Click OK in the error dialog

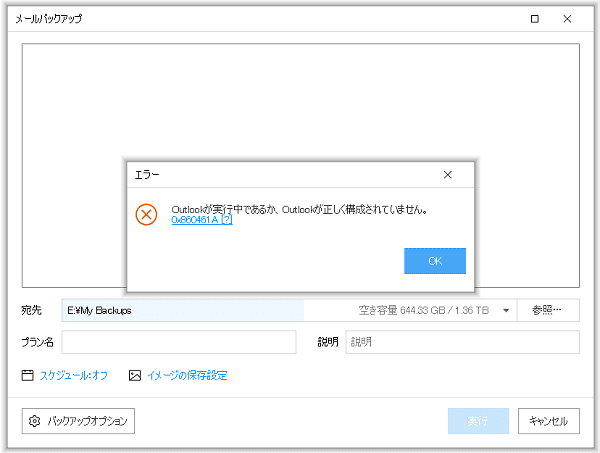click(x=435, y=261)
